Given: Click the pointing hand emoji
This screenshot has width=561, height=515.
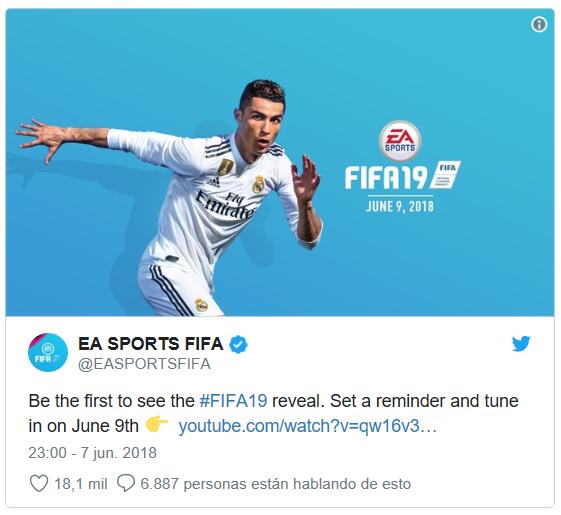Looking at the screenshot, I should click(157, 425).
